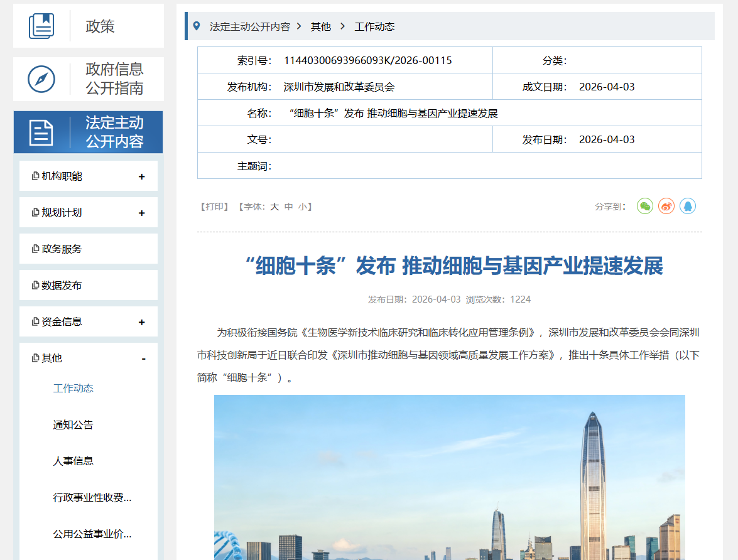This screenshot has height=560, width=738.
Task: Click the 打印 print link
Action: 214,207
